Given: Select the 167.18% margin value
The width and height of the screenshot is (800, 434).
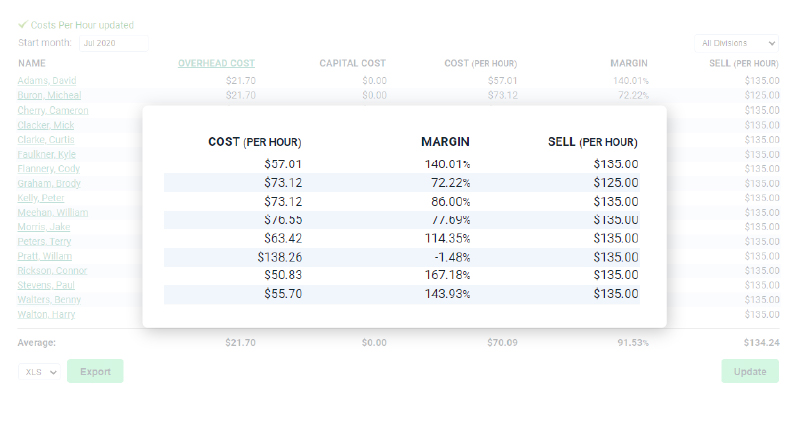Looking at the screenshot, I should coord(447,275).
